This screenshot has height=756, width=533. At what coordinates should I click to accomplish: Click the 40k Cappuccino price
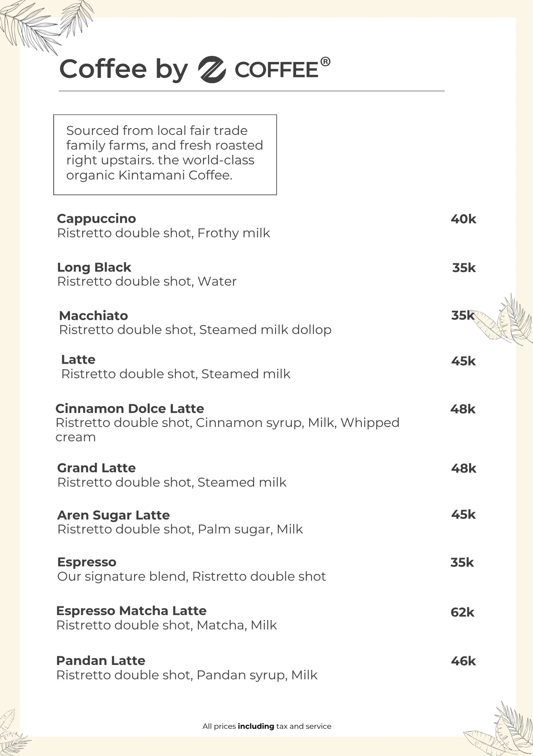(x=463, y=219)
